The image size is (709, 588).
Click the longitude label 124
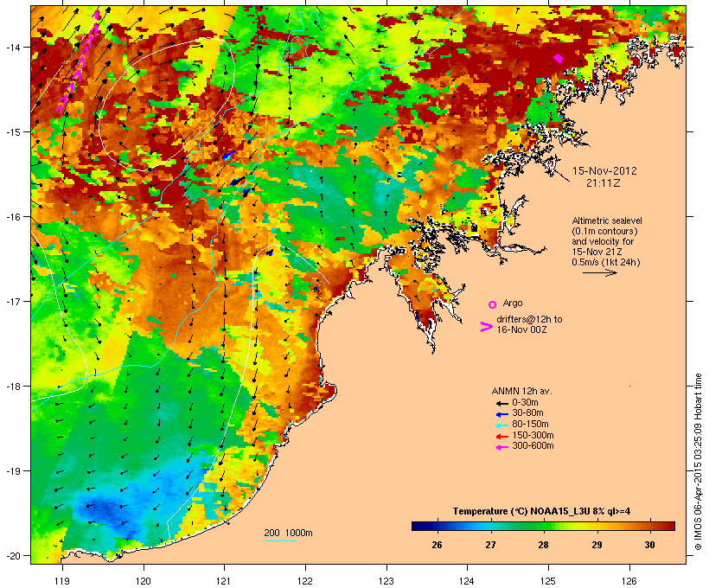467,581
